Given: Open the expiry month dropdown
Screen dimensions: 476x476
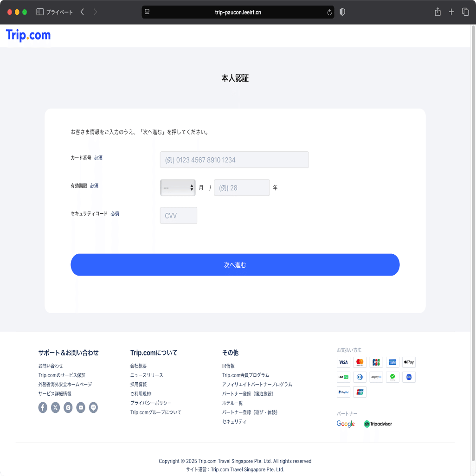Looking at the screenshot, I should point(178,187).
